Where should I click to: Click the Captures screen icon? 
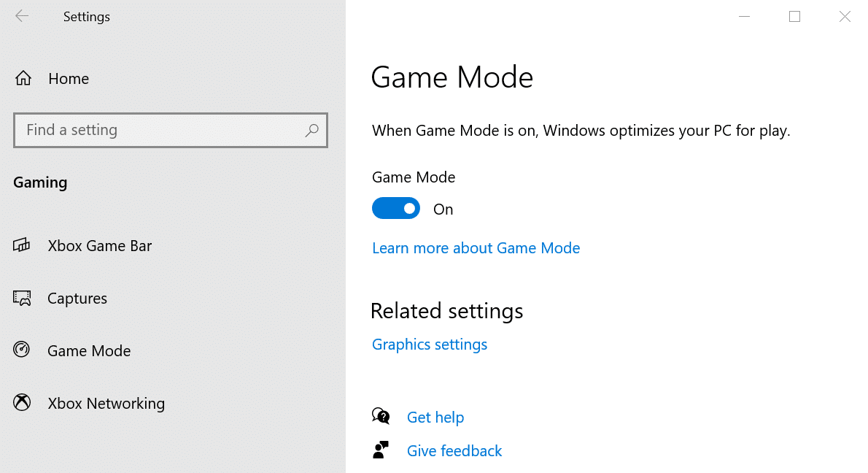coord(22,298)
